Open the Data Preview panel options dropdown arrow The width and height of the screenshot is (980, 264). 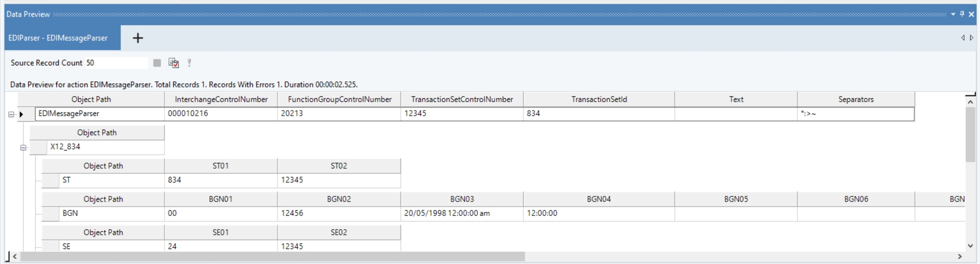click(953, 14)
